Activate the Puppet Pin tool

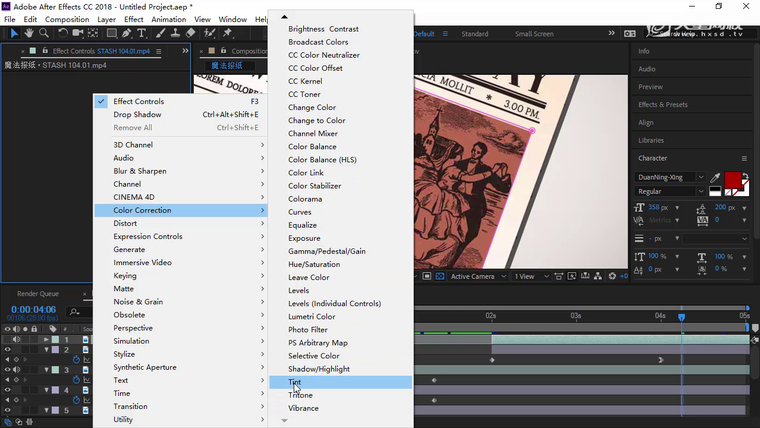coord(228,33)
